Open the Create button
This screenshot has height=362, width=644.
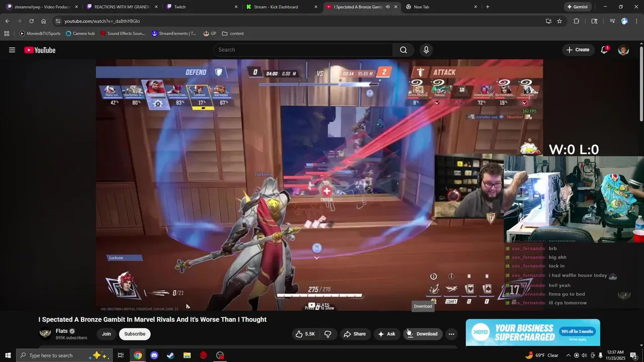tap(578, 50)
